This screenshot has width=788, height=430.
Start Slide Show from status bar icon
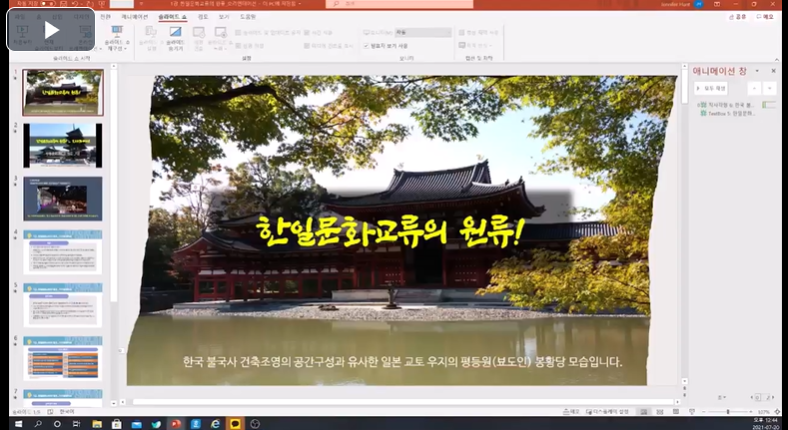coord(692,411)
